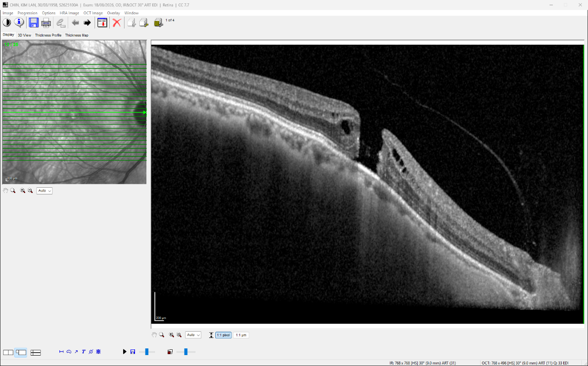Select the text annotation T tool

click(x=84, y=352)
